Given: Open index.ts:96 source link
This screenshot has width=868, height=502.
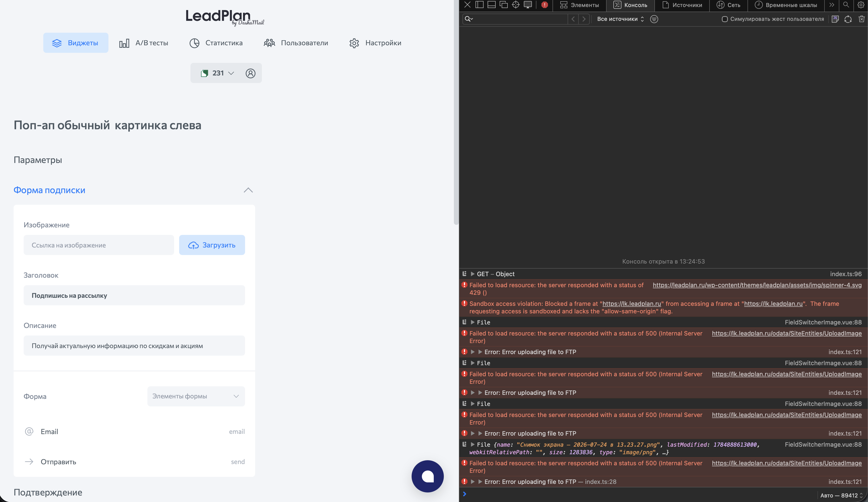Looking at the screenshot, I should click(846, 274).
